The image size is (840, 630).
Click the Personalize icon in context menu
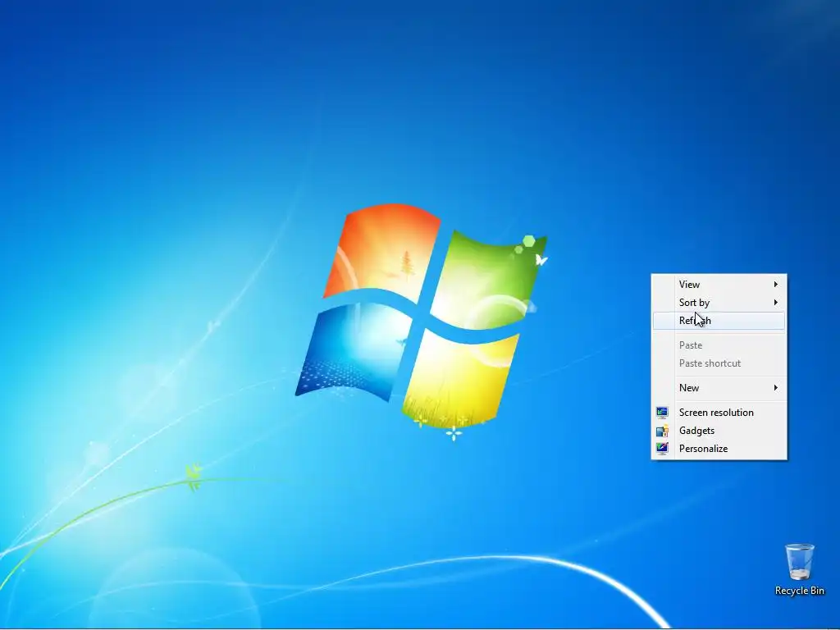pos(662,449)
